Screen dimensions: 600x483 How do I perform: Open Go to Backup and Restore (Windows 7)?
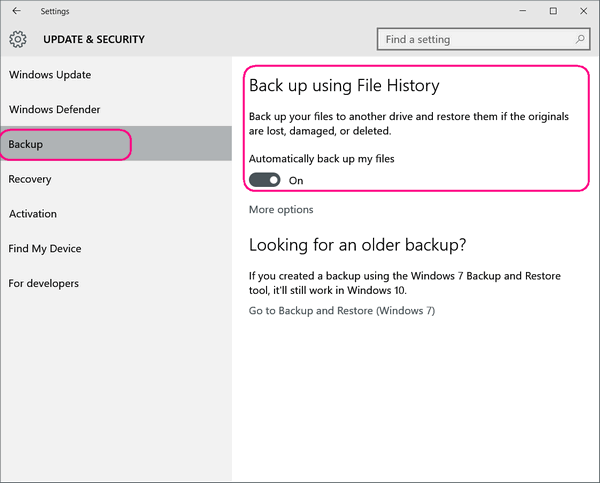click(342, 310)
